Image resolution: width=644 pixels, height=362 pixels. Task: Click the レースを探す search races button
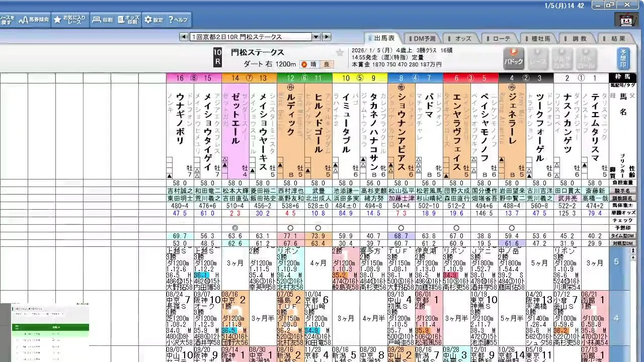click(x=8, y=20)
